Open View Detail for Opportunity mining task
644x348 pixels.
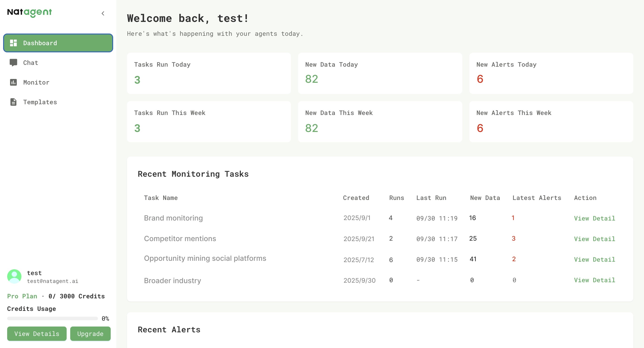[594, 259]
